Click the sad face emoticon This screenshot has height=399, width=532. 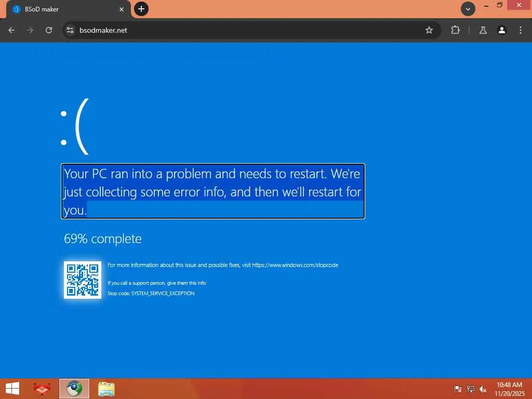coord(75,127)
